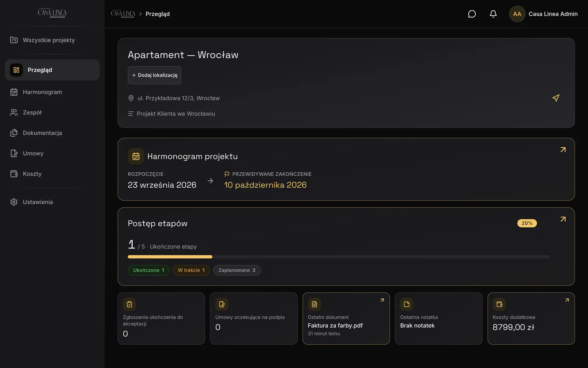
Task: Click the end date 10 października 2026
Action: coord(265,185)
